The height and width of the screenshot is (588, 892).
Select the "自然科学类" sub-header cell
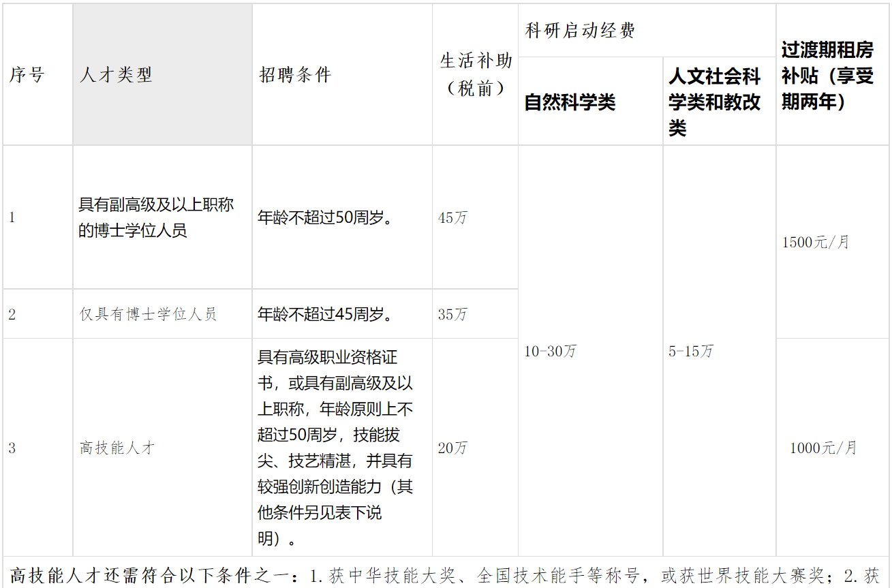(x=570, y=102)
